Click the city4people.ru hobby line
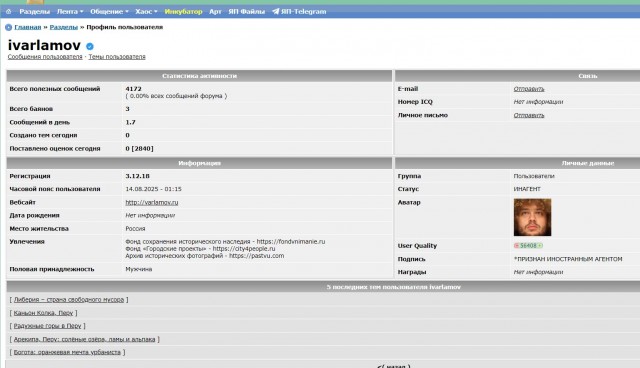 pos(200,248)
